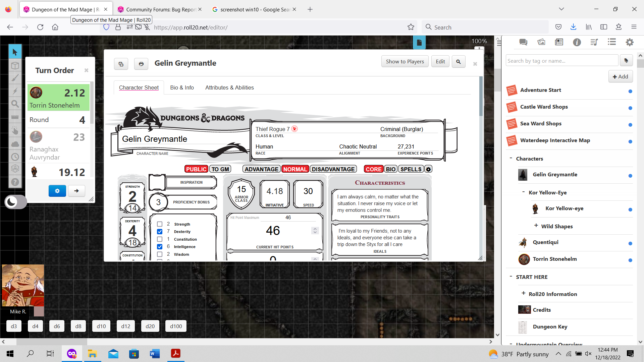This screenshot has width=644, height=362.
Task: Open the Jukebox music tab
Action: click(594, 42)
